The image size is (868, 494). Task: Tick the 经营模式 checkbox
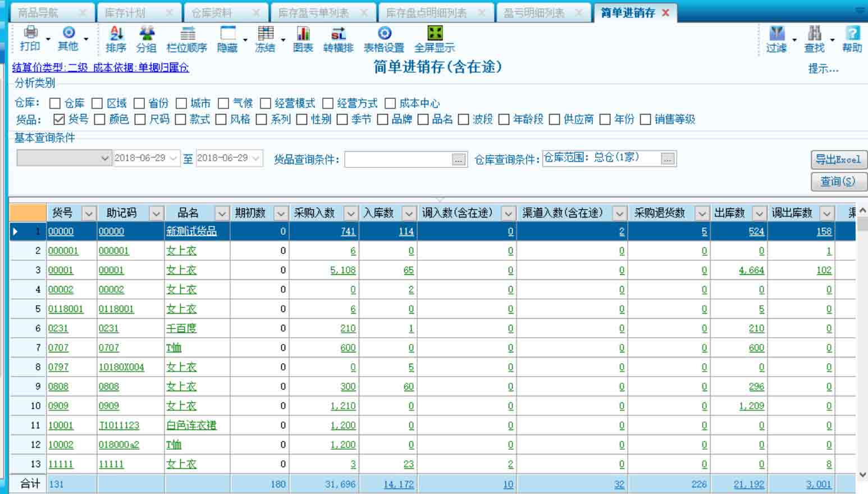(x=266, y=103)
